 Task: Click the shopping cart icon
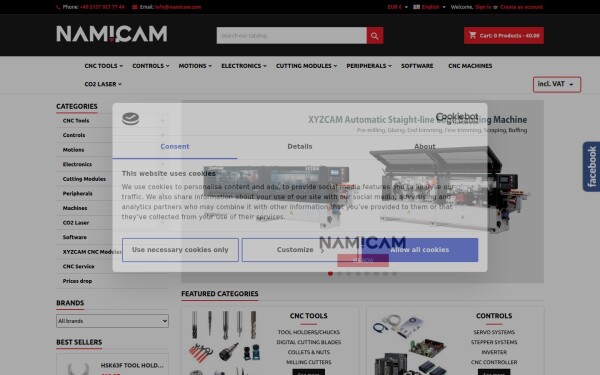(473, 35)
